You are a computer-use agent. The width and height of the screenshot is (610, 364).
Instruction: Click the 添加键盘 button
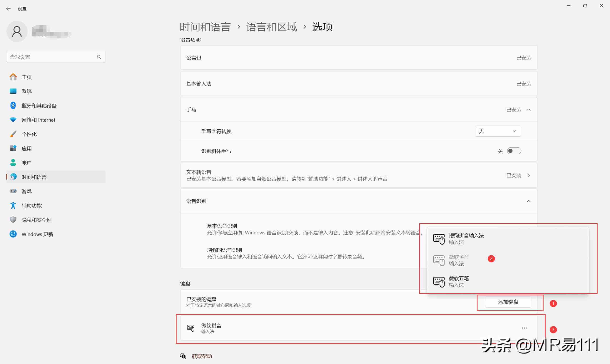click(x=508, y=302)
